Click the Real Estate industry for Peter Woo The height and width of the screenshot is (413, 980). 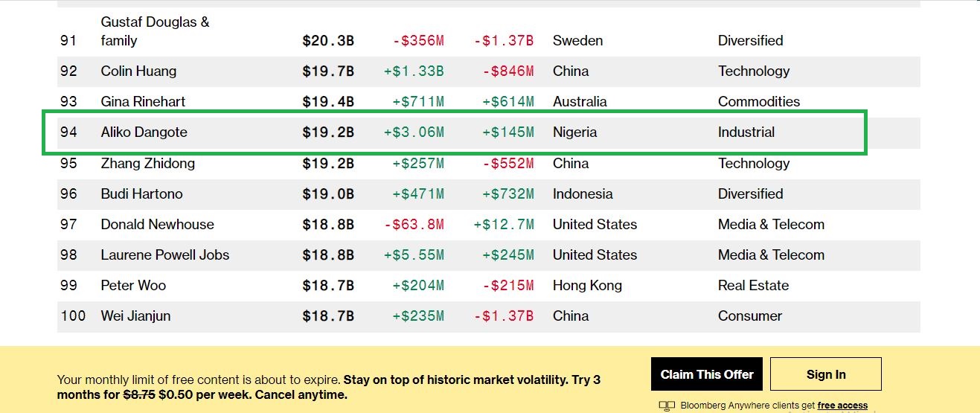(753, 285)
